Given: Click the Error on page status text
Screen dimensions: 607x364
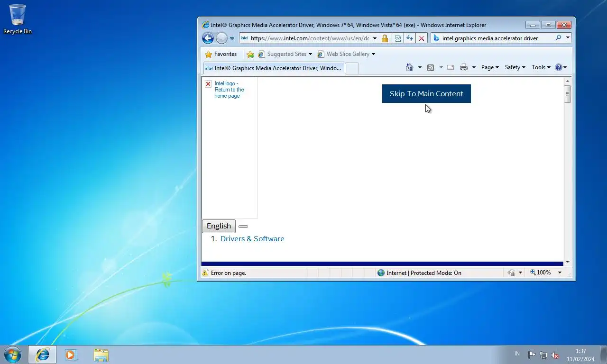Looking at the screenshot, I should coord(229,273).
